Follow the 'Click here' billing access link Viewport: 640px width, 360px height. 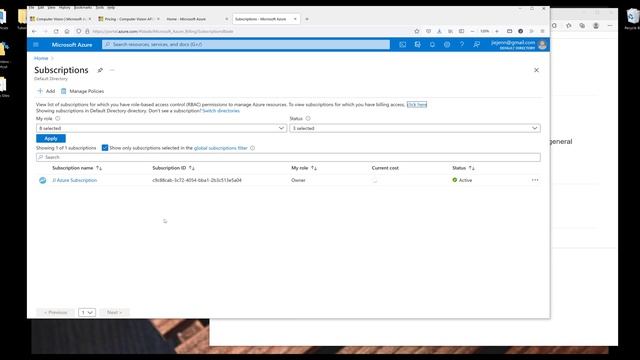pyautogui.click(x=417, y=104)
